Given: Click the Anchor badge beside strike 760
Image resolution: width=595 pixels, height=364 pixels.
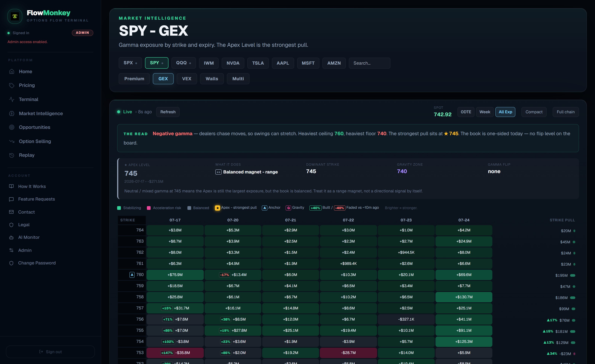Looking at the screenshot, I should [132, 275].
